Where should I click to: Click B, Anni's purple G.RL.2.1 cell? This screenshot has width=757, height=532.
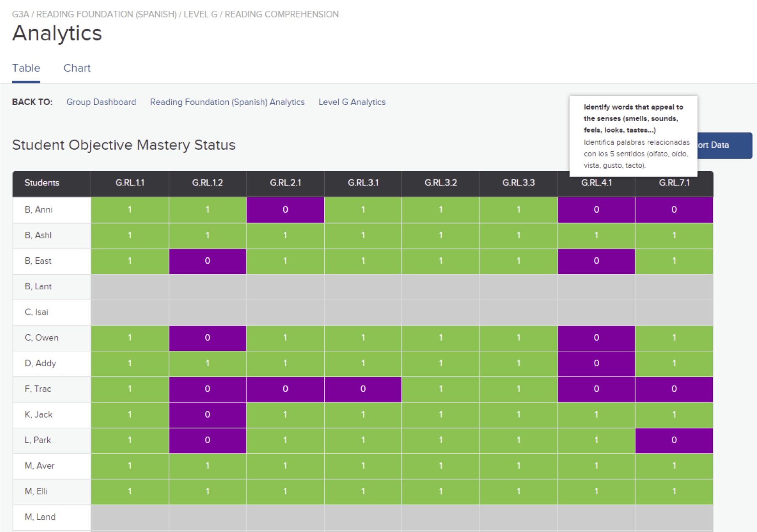(285, 210)
